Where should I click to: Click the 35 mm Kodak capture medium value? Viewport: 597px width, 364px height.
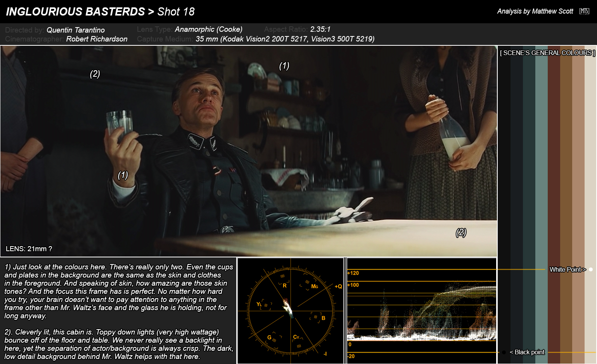285,39
